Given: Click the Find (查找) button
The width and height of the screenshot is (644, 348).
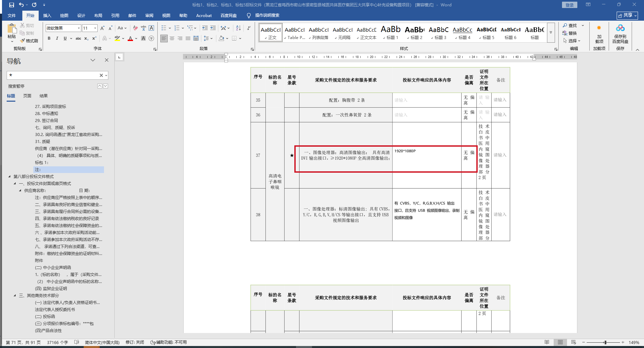Looking at the screenshot, I should (570, 25).
